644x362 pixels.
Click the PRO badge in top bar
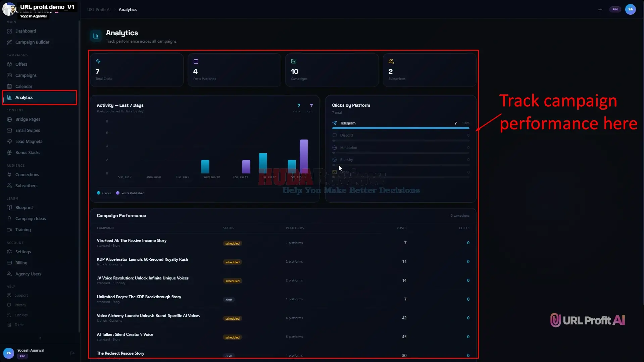tap(615, 9)
